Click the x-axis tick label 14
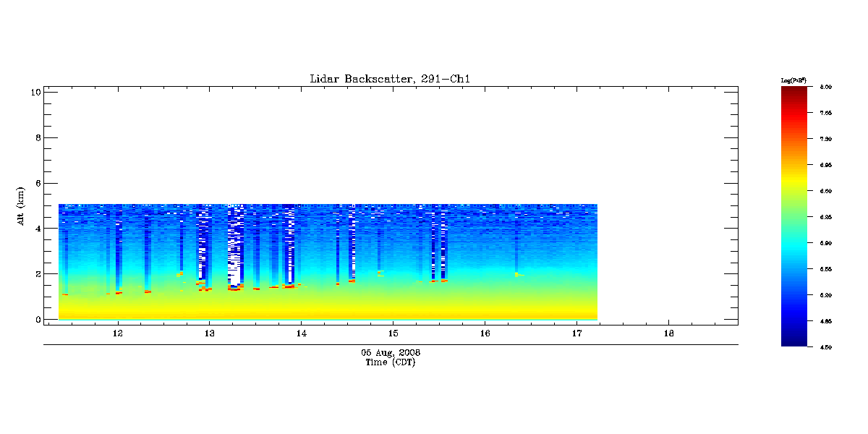The height and width of the screenshot is (434, 868). click(301, 333)
